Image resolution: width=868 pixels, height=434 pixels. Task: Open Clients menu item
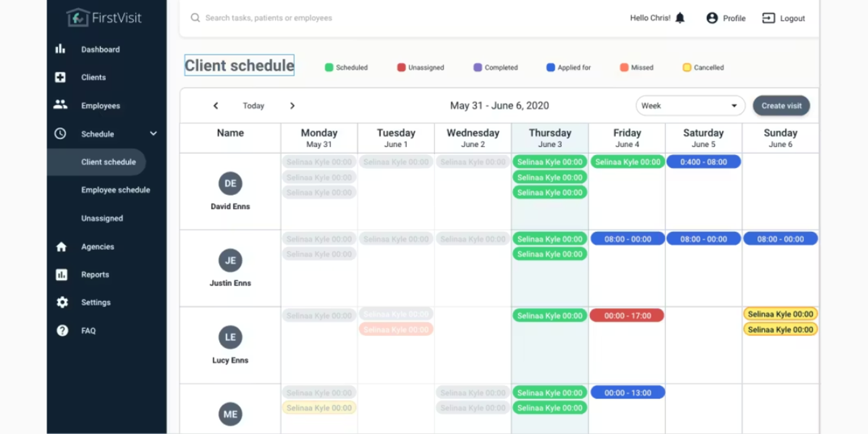[x=93, y=77]
